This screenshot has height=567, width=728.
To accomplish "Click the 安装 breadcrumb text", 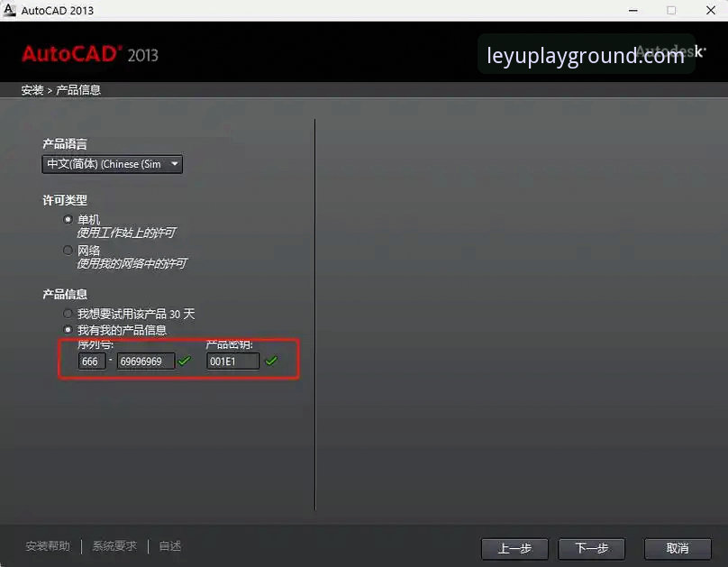I will coord(32,90).
